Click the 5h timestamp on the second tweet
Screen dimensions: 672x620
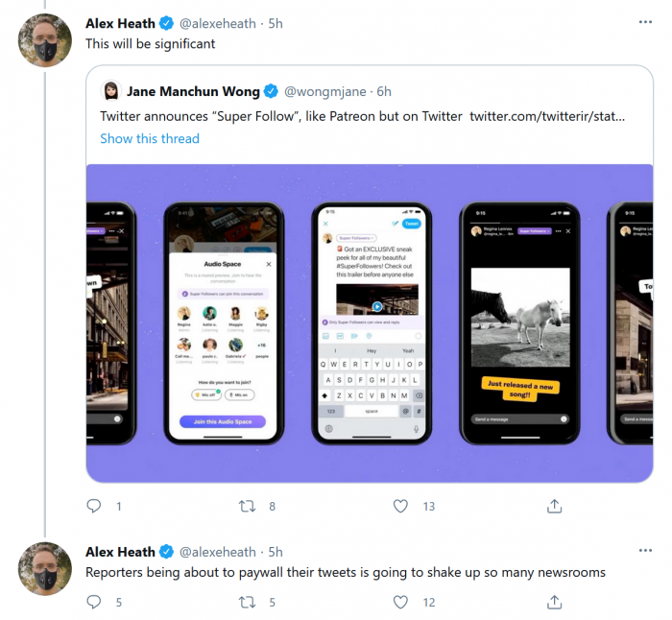tap(275, 552)
